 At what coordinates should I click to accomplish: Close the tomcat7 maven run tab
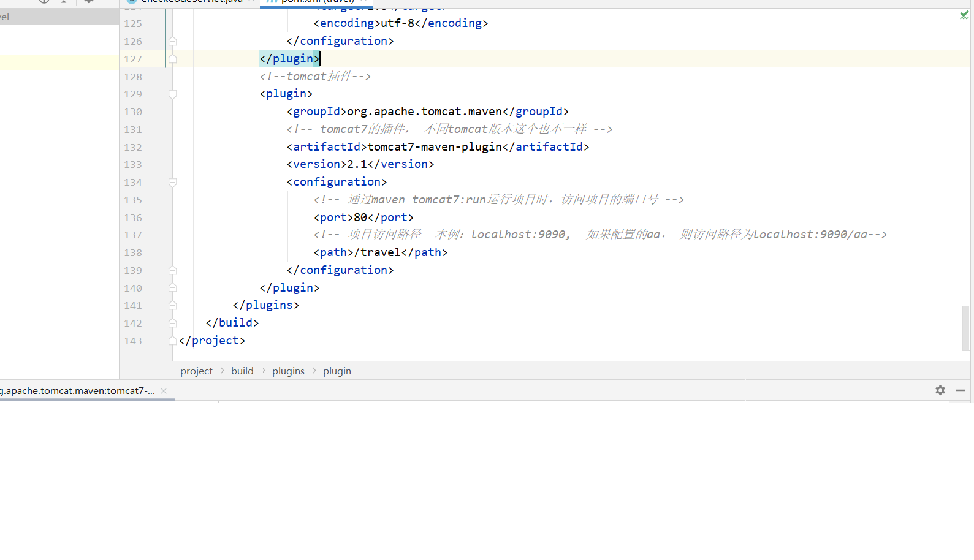pyautogui.click(x=164, y=391)
